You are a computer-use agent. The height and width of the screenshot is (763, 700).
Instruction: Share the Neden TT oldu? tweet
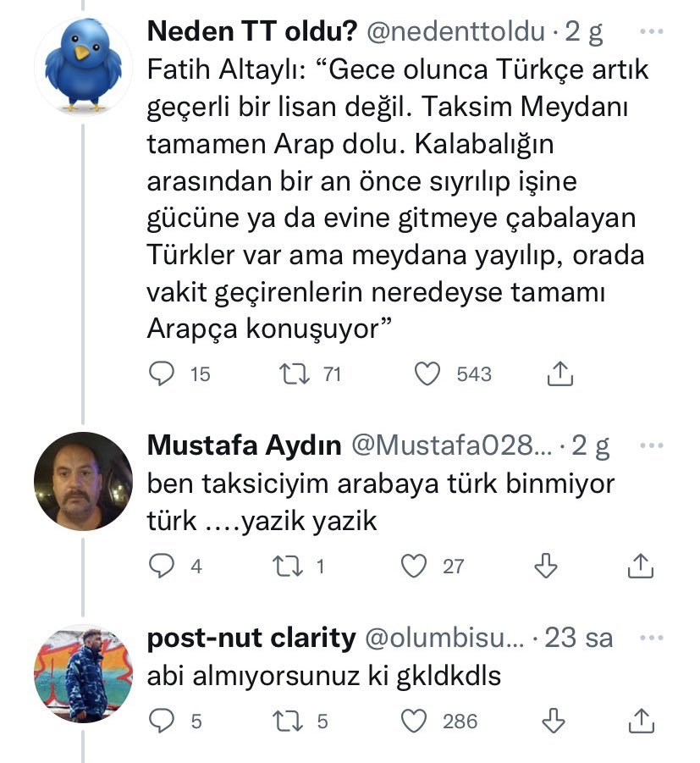tap(559, 373)
